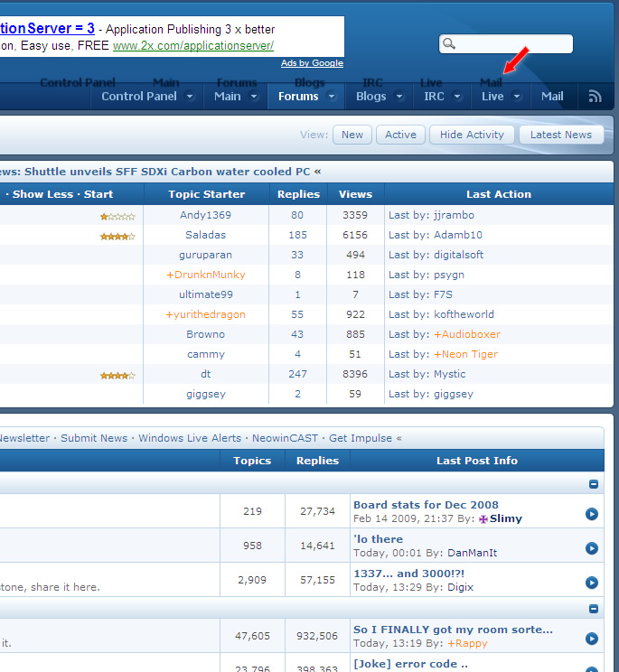Open the Control Panel nav item
This screenshot has width=619, height=672.
point(139,97)
